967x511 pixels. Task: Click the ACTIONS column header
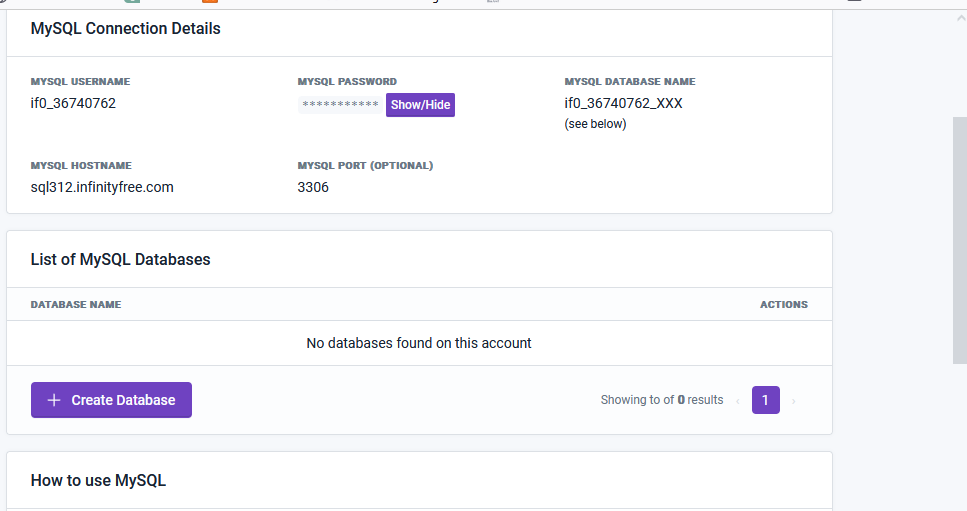(783, 304)
